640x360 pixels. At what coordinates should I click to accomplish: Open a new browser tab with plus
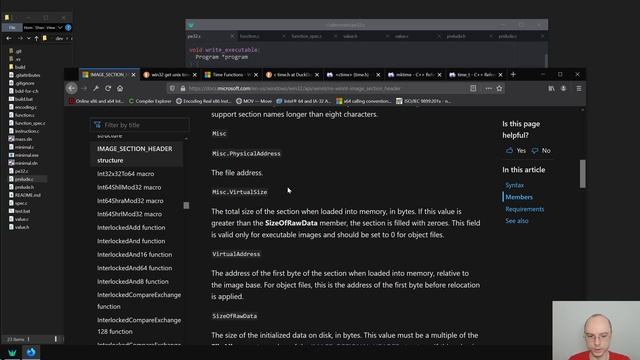513,75
